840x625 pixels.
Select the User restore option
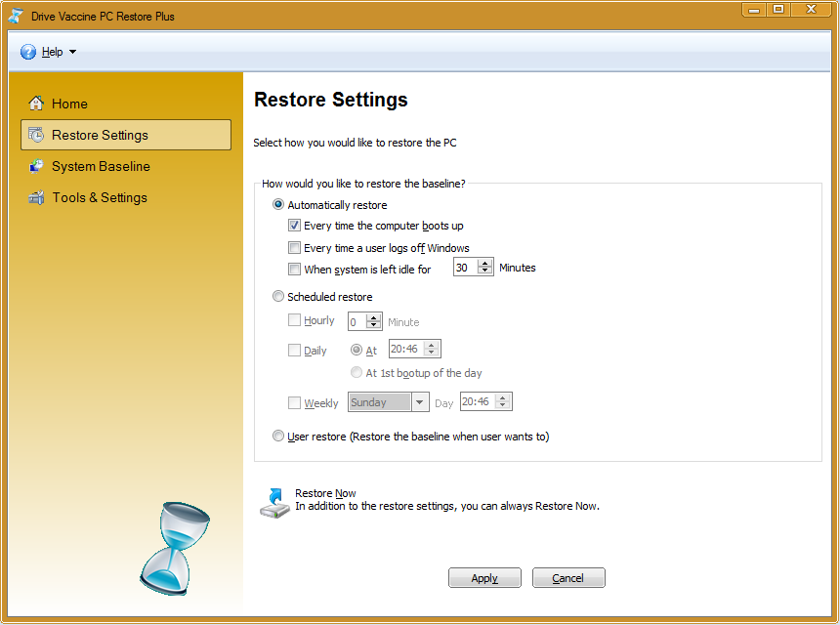278,436
